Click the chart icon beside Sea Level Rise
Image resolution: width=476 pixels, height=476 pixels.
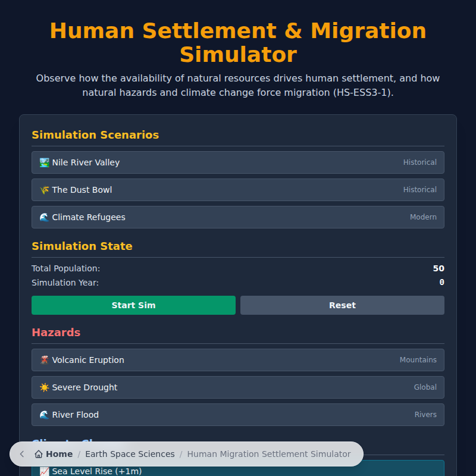coord(43,471)
